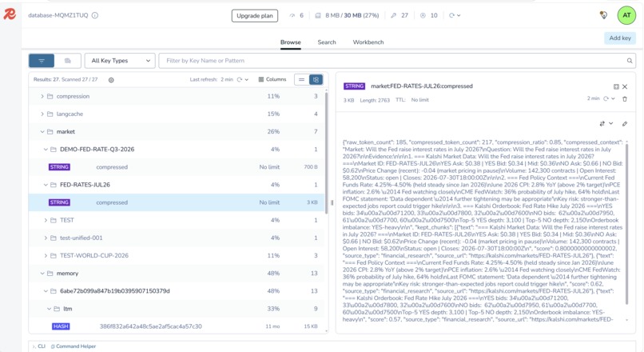644x352 pixels.
Task: Switch to the Workbench tab
Action: (x=368, y=42)
